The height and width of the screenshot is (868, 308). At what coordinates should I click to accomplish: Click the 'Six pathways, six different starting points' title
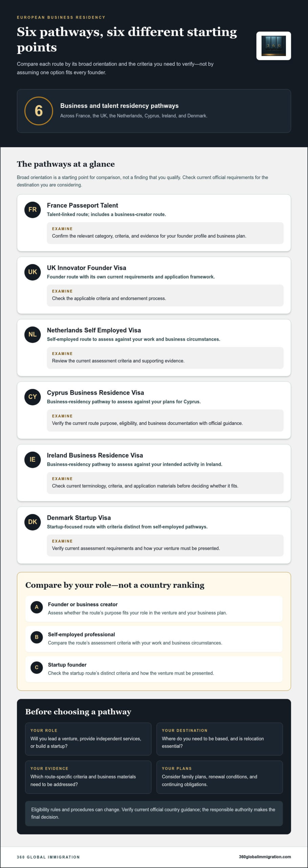coord(127,39)
